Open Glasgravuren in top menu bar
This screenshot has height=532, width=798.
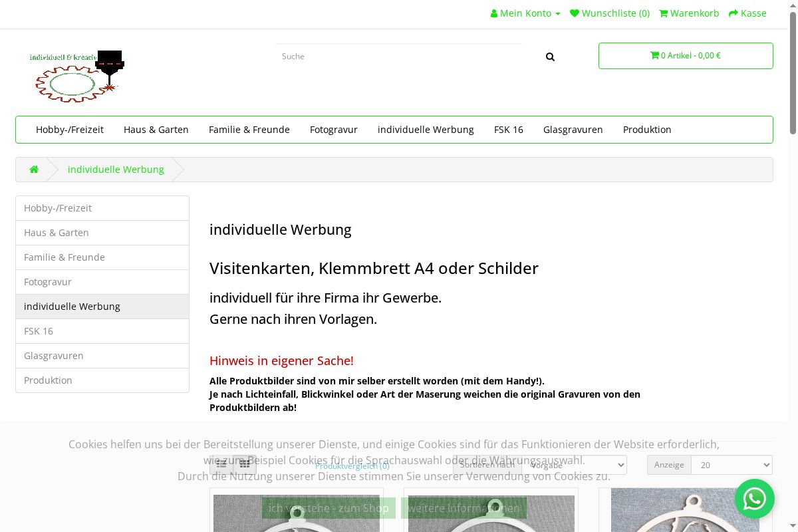pos(573,130)
